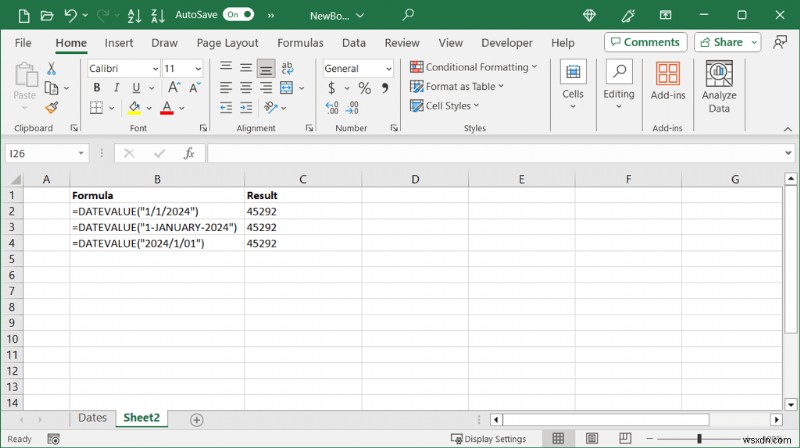The image size is (800, 448).
Task: Expand Format as Table menu
Action: [457, 86]
